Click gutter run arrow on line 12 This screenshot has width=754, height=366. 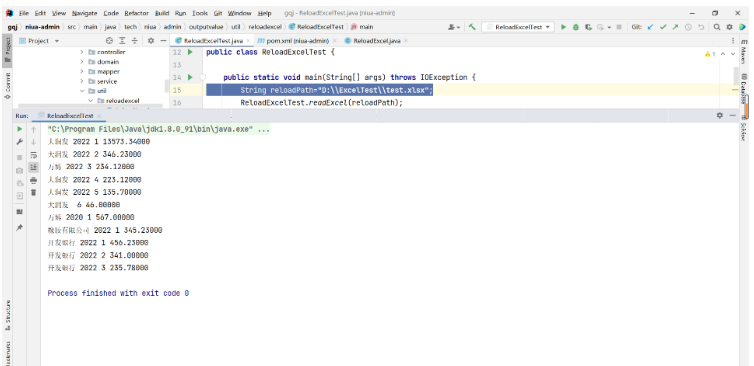pos(190,52)
